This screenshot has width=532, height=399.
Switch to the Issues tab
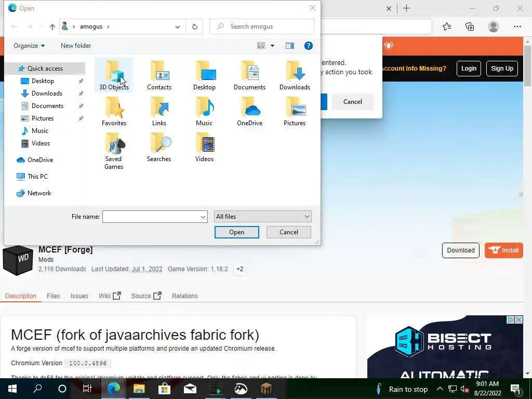click(x=79, y=296)
